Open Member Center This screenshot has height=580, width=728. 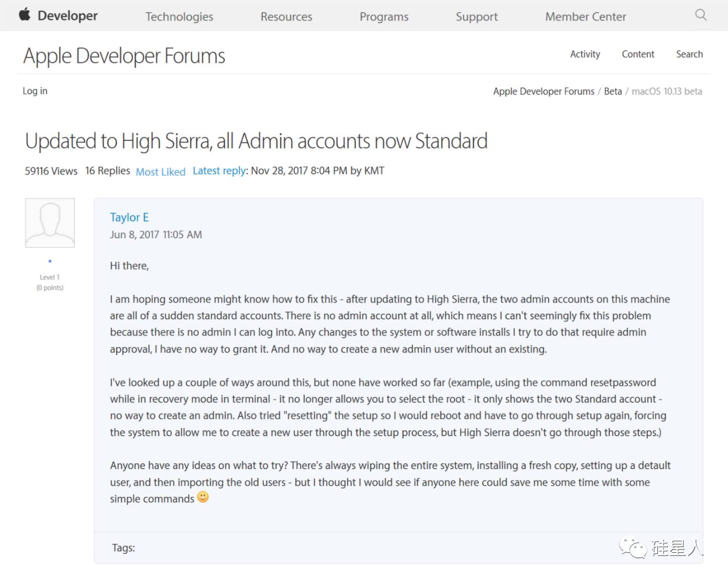click(x=586, y=17)
